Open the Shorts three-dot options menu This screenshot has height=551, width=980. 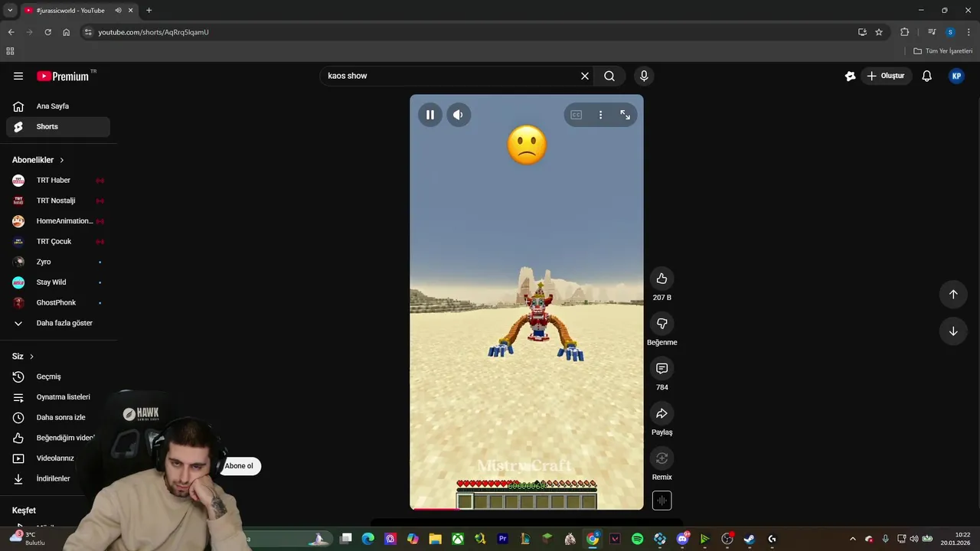tap(600, 115)
